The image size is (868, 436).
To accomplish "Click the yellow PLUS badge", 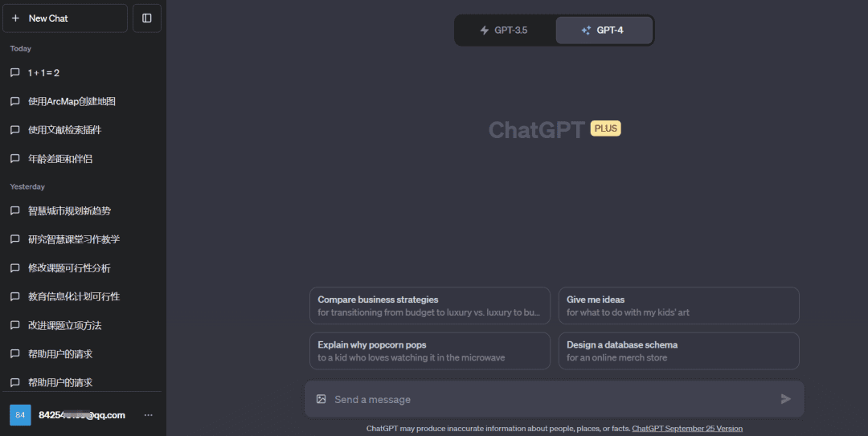I will [606, 128].
